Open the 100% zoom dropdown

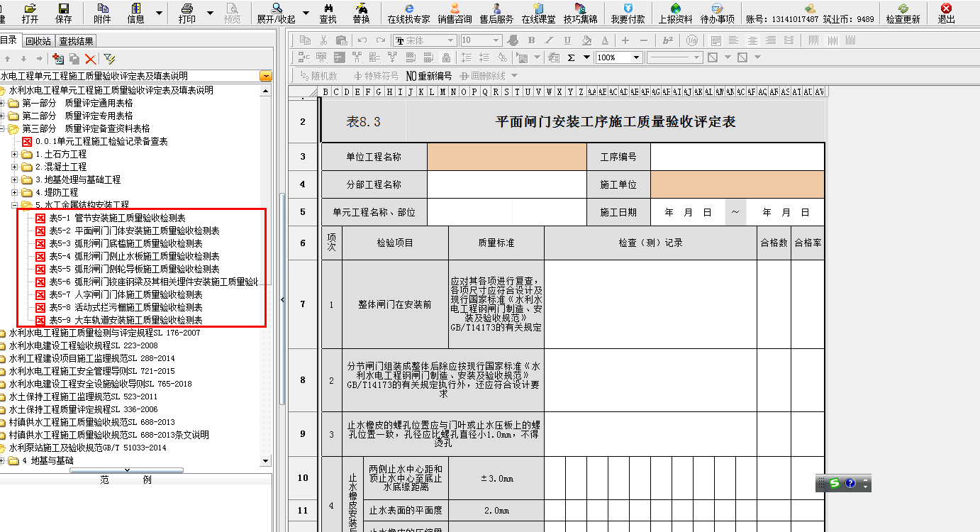(636, 57)
